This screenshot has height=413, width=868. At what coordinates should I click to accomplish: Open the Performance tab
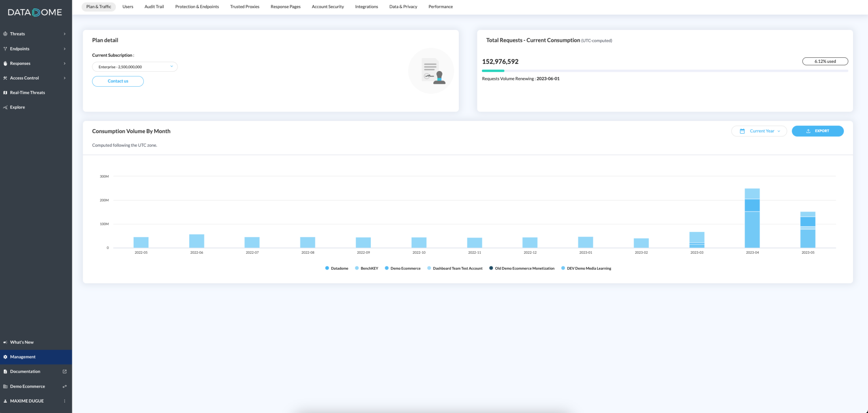(x=441, y=6)
